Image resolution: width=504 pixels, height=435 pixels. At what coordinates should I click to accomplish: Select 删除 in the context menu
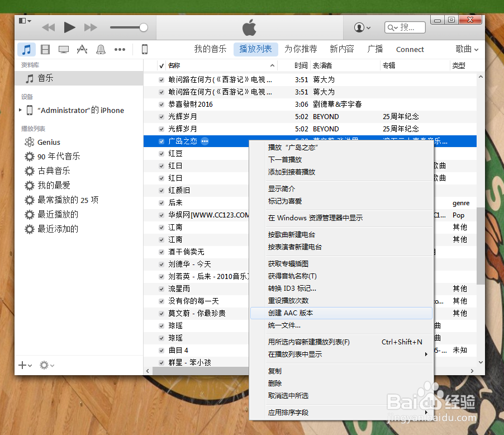[341, 383]
